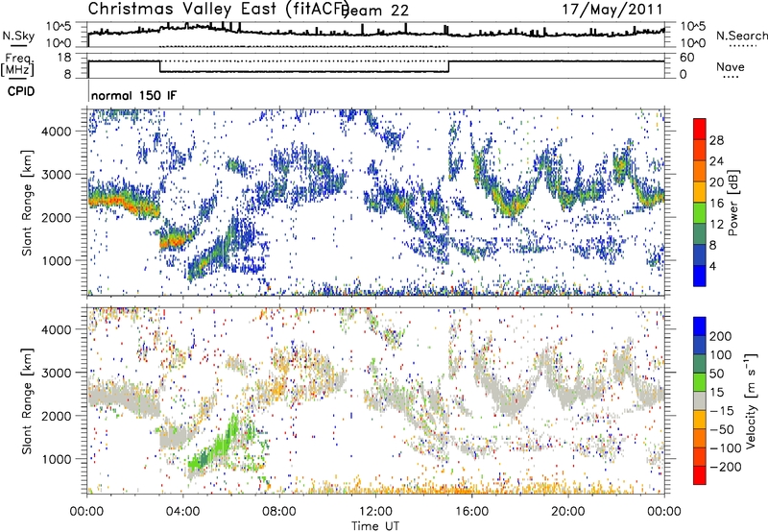Select the "16" power colorbar tick
Screen dimensions: 768x532
tap(716, 204)
